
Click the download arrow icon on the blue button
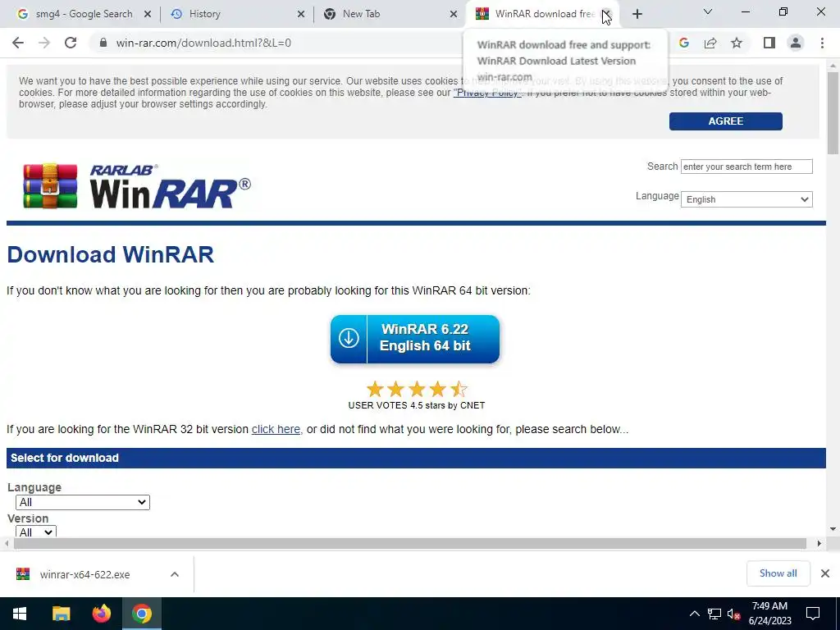(349, 339)
